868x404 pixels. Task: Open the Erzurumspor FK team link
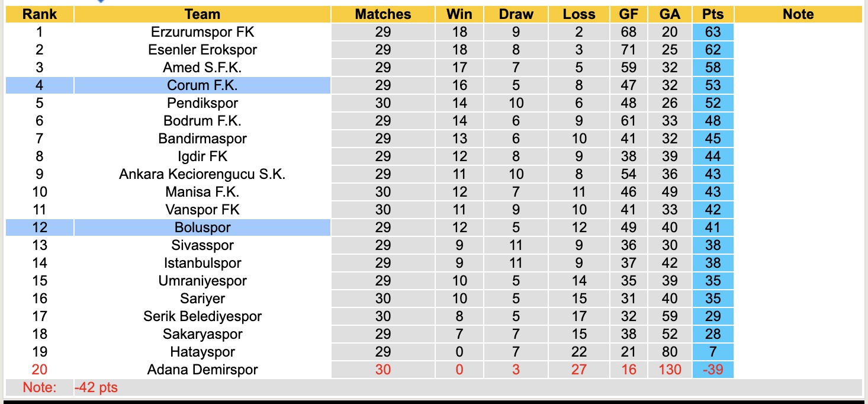coord(202,32)
